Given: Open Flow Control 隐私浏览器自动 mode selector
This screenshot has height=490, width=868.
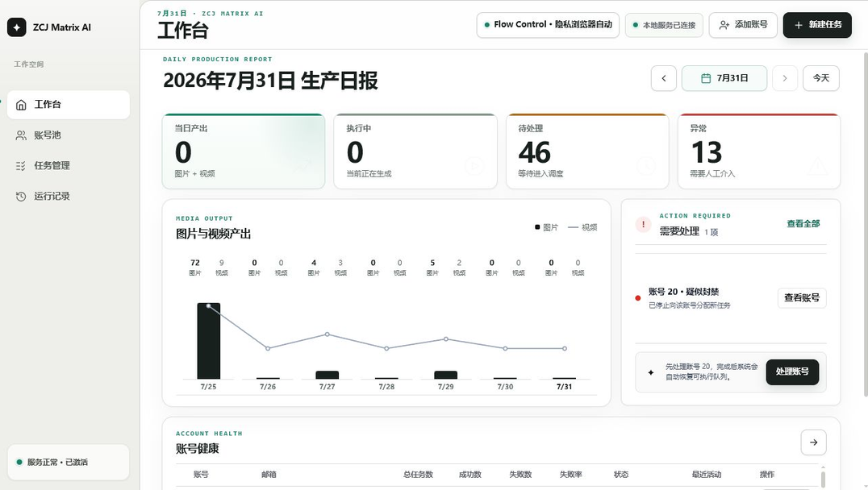Looking at the screenshot, I should (548, 25).
